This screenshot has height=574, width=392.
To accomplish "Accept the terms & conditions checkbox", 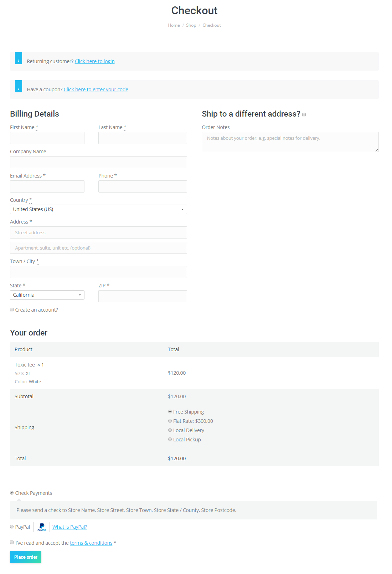I will (x=12, y=542).
